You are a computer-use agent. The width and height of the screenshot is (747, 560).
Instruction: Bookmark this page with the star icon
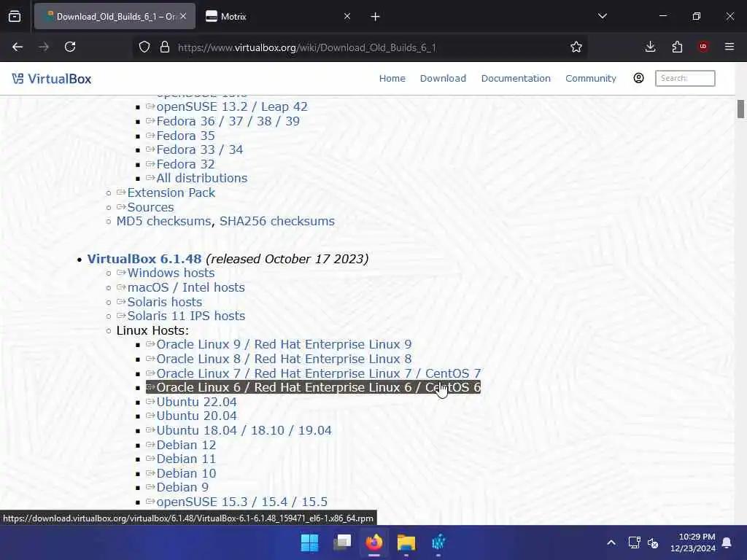tap(576, 47)
